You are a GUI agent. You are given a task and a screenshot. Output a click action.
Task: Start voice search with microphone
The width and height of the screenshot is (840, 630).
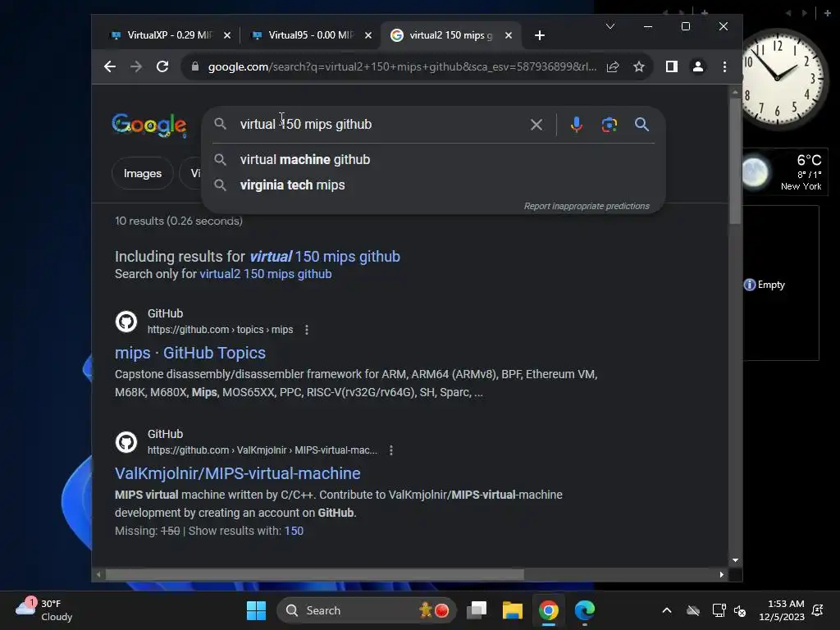pos(577,125)
